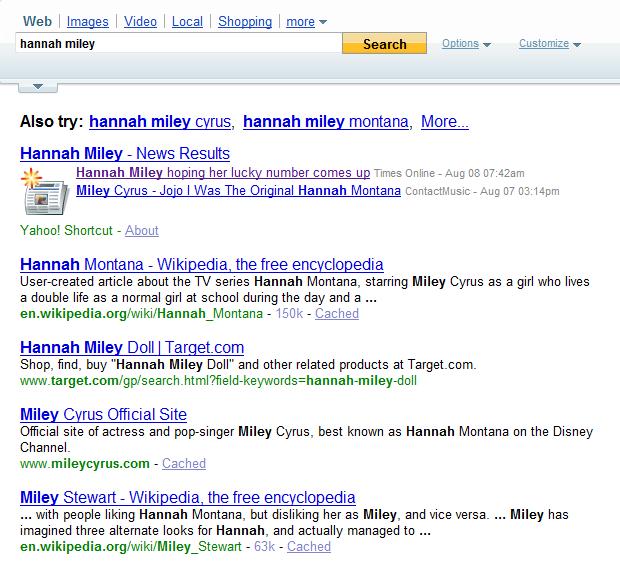620x563 pixels.
Task: Click the Times Online timestamp text
Action: pyautogui.click(x=449, y=173)
